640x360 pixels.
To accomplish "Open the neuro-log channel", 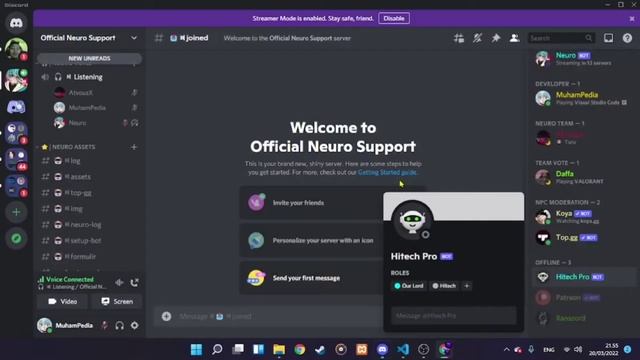I will coord(89,224).
